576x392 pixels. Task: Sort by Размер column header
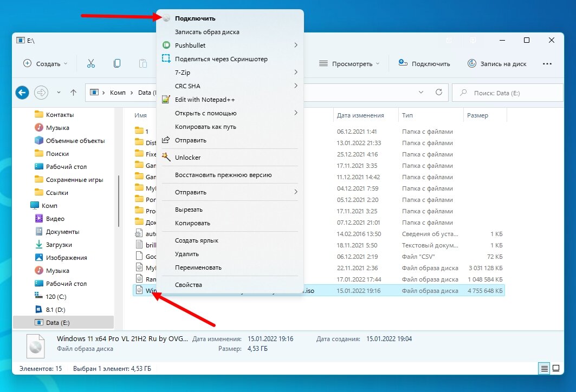click(485, 115)
